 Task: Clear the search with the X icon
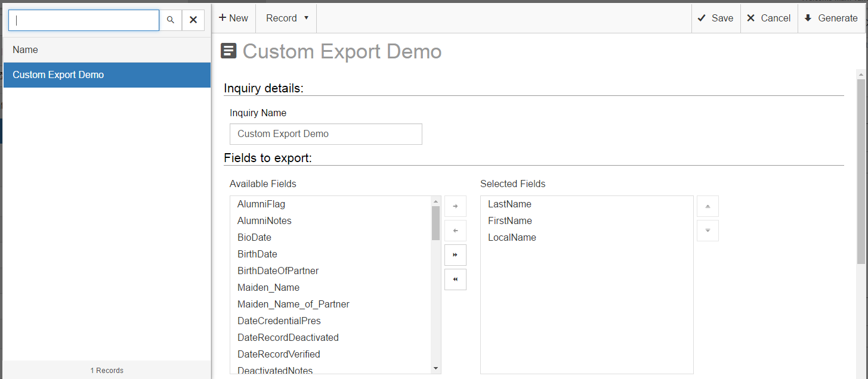click(193, 20)
